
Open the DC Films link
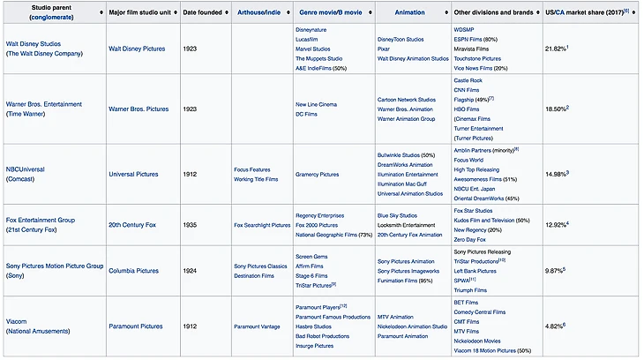point(306,114)
